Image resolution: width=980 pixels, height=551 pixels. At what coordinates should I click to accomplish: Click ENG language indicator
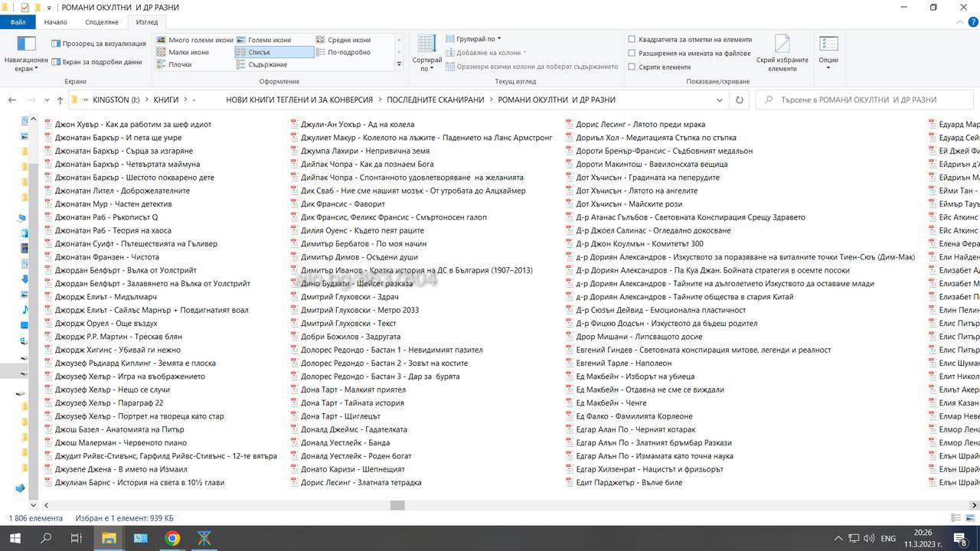888,539
